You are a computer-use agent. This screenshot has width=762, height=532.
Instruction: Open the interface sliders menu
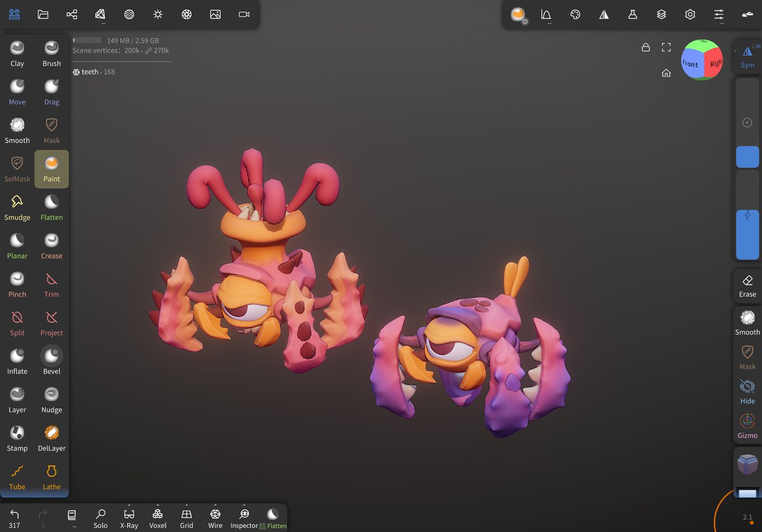coord(719,15)
